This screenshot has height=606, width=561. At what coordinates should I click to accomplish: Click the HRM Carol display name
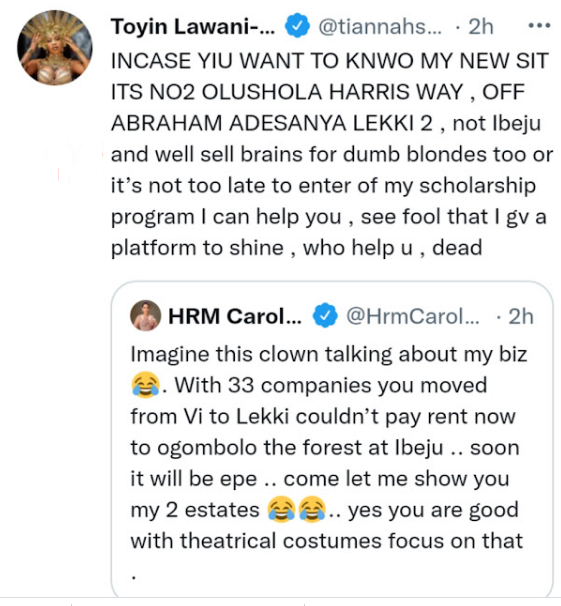[235, 316]
